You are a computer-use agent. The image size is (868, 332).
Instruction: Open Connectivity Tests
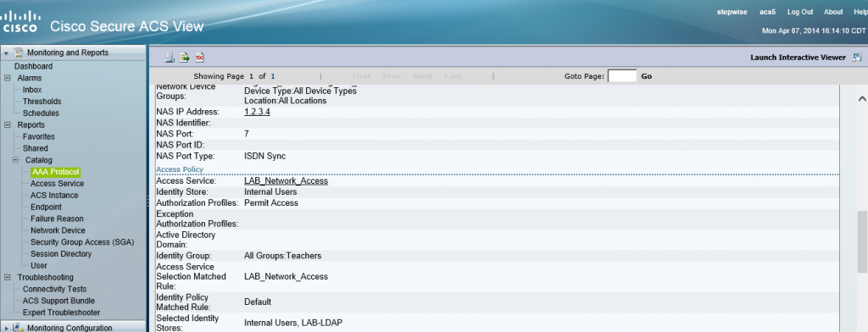click(55, 289)
